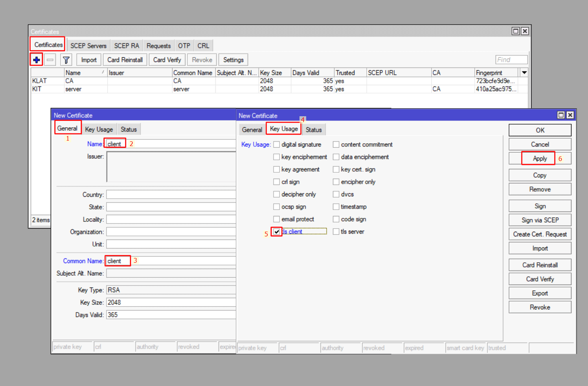The image size is (588, 386).
Task: Enable tls server checkbox
Action: [336, 232]
